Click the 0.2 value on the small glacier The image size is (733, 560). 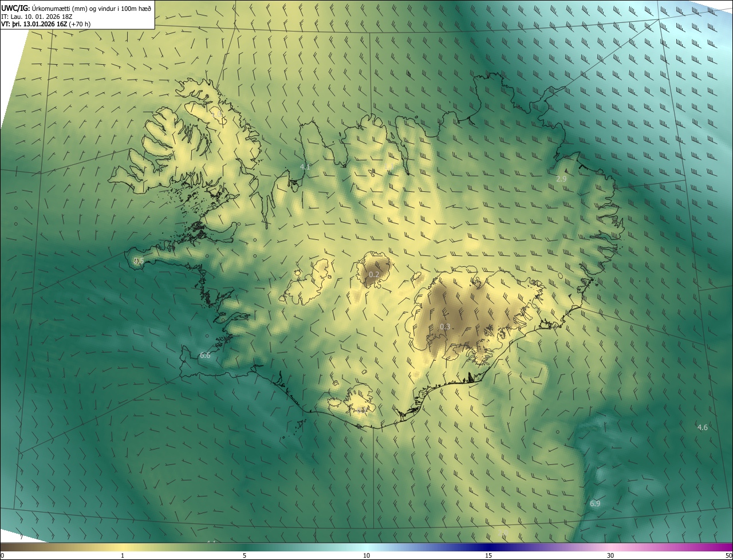[x=374, y=275]
